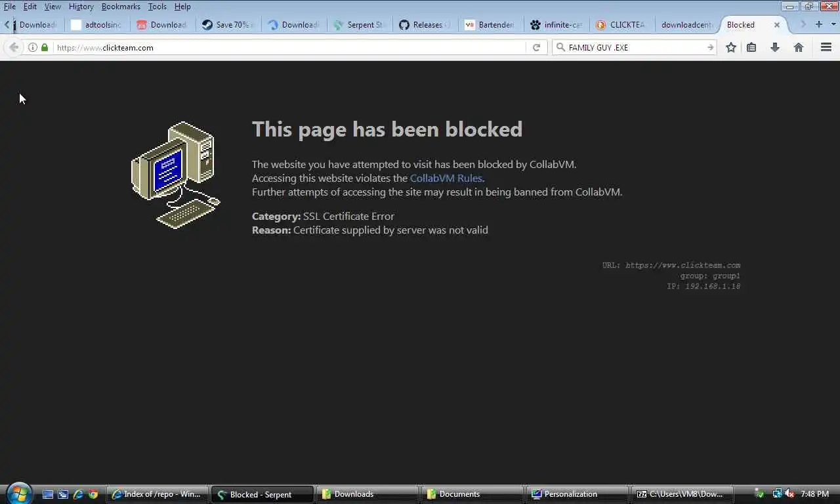
Task: Click the green shield tray icon
Action: (759, 494)
